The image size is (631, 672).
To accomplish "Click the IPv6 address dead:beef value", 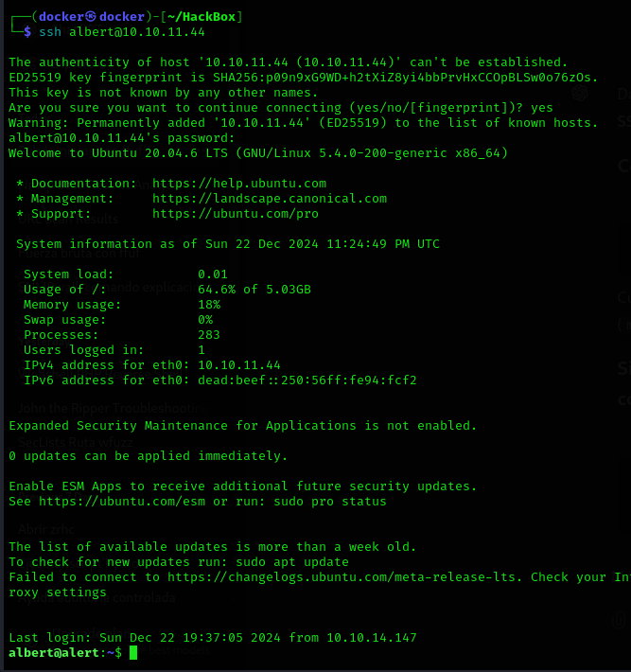I will (307, 380).
